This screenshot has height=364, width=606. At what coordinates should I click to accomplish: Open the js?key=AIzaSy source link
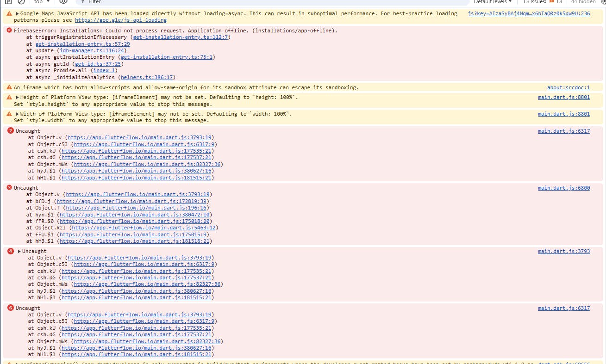pos(529,13)
